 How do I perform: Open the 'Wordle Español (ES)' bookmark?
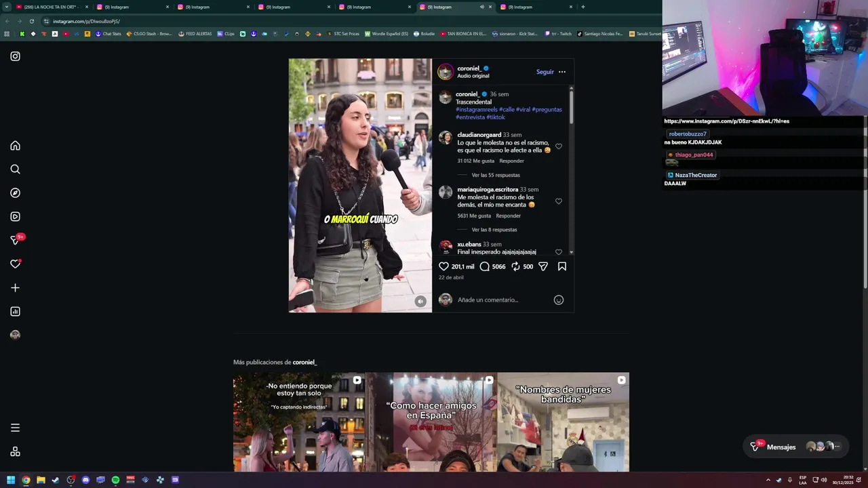387,33
